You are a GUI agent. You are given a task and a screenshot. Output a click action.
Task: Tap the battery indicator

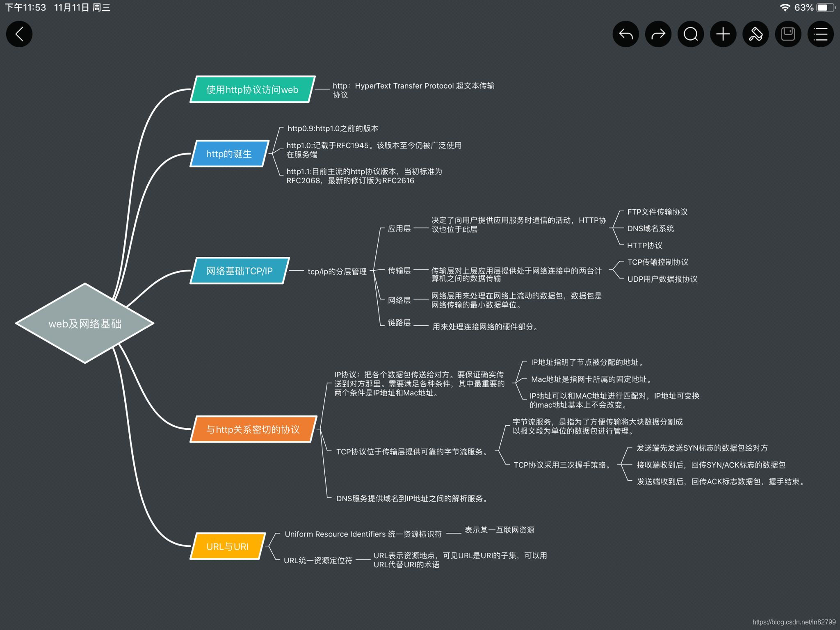pyautogui.click(x=826, y=7)
